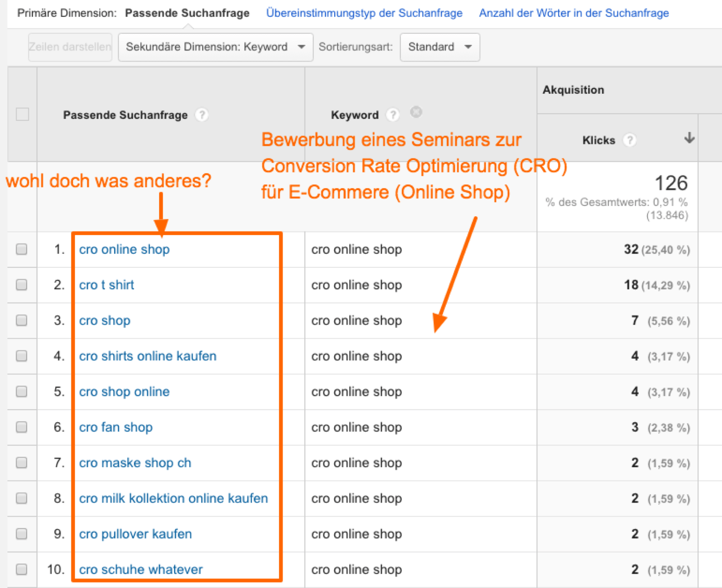The image size is (722, 588).
Task: Click the Akquisition column group header
Action: click(x=573, y=90)
